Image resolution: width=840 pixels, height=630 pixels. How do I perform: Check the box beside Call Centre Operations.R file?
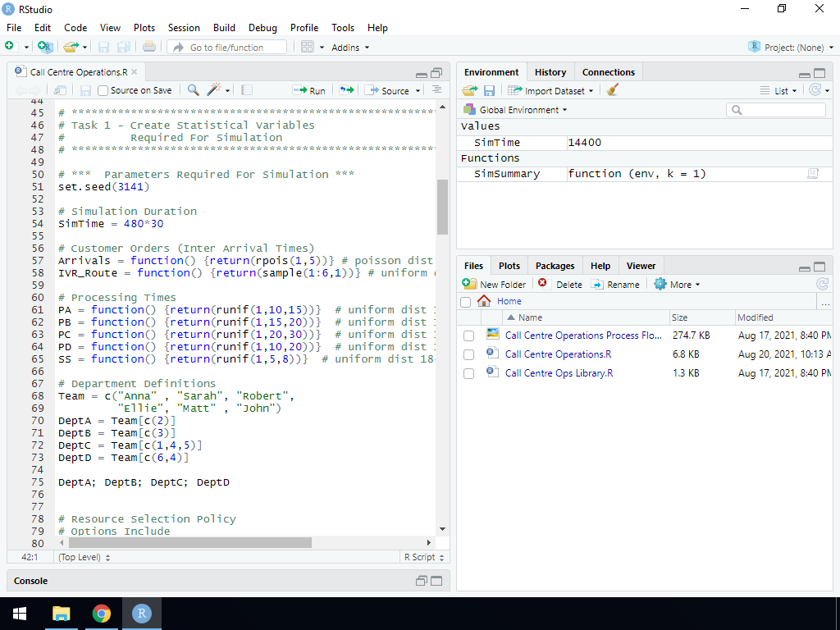pyautogui.click(x=468, y=354)
